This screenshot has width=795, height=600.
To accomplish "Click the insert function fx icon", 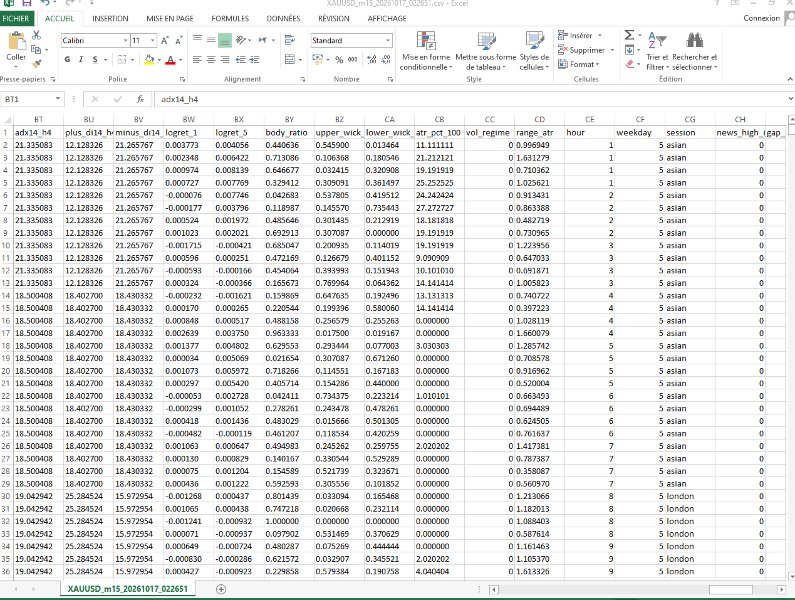I will click(140, 99).
